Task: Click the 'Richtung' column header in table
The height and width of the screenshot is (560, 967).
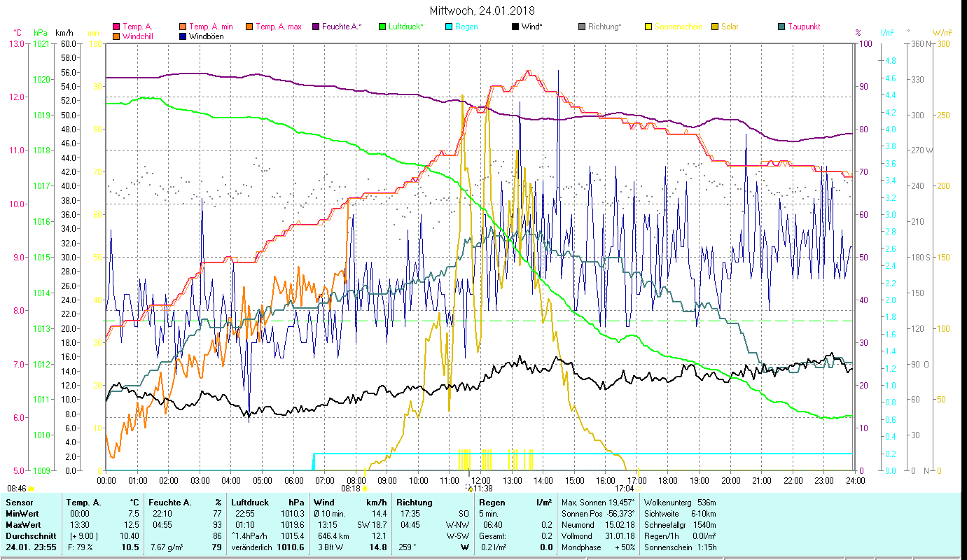Action: (415, 503)
